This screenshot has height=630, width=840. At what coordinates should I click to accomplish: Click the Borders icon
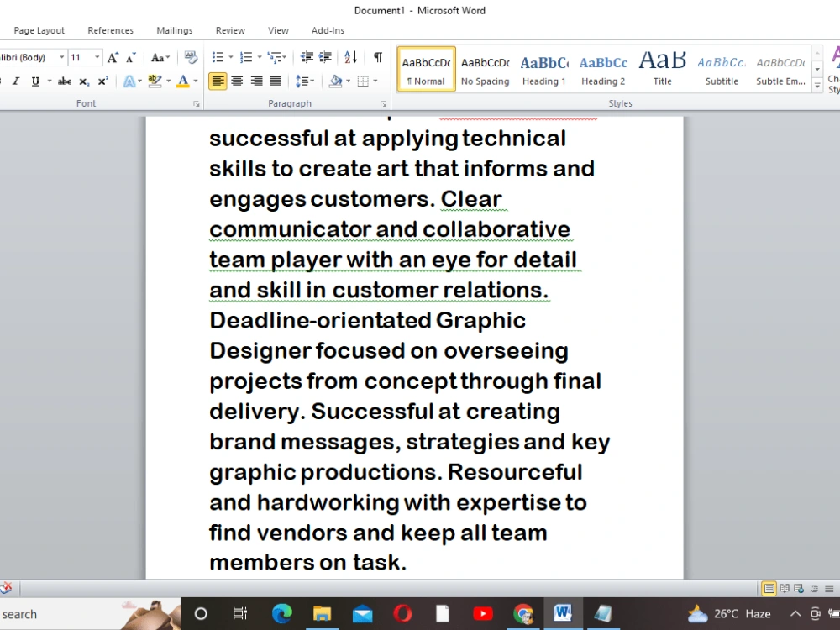363,81
